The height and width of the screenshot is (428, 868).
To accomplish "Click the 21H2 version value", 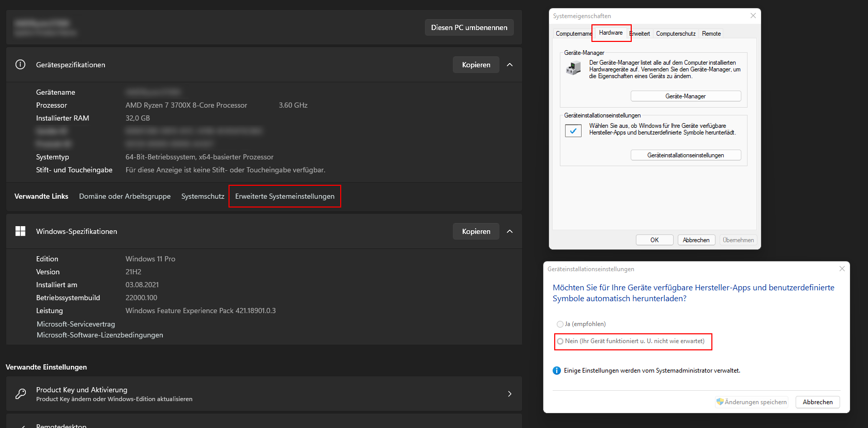I will tap(133, 272).
